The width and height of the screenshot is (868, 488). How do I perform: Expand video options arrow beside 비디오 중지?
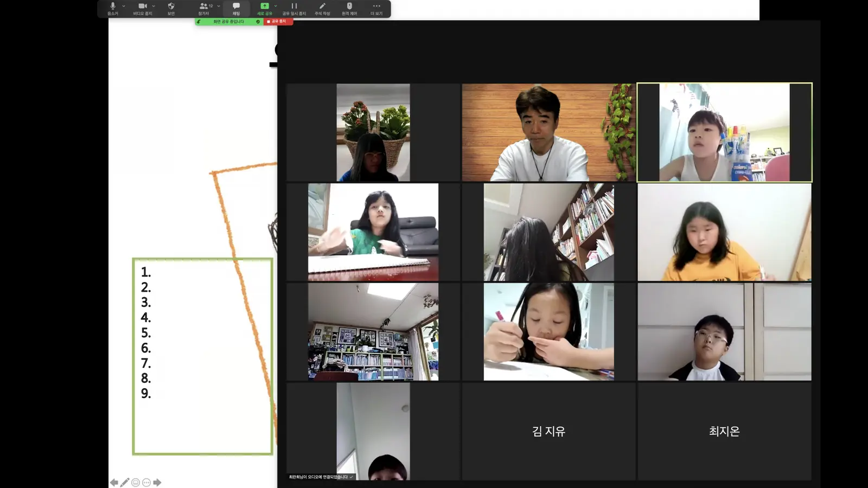pyautogui.click(x=154, y=6)
